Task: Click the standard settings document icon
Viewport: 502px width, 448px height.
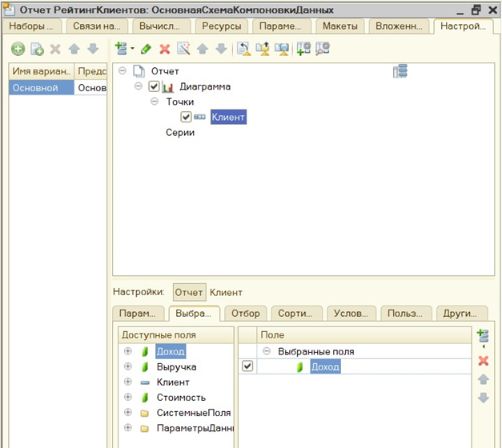Action: point(243,49)
